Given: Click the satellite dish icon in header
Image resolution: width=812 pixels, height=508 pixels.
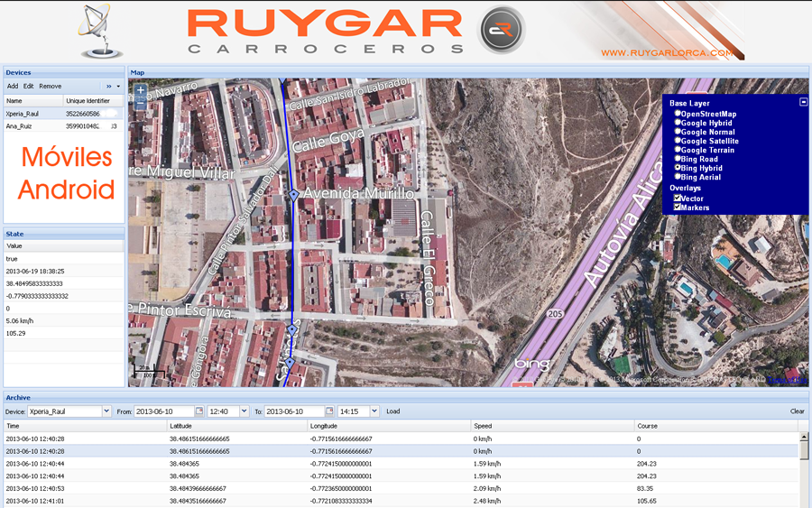Looking at the screenshot, I should click(x=98, y=31).
